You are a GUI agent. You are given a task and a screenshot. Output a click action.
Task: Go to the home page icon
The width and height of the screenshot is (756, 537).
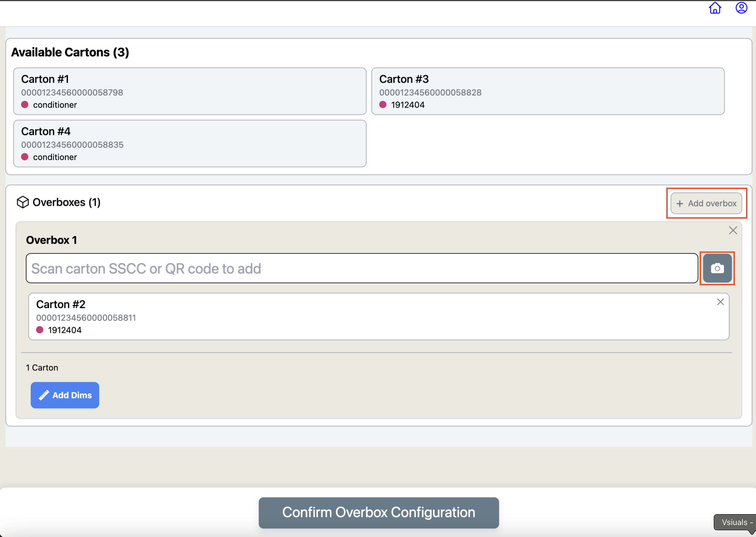(715, 8)
